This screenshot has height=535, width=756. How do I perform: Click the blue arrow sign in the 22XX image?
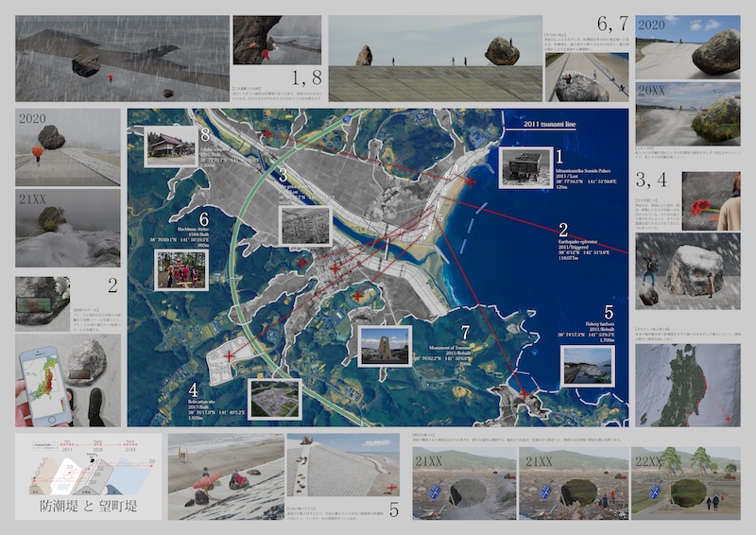click(x=657, y=492)
